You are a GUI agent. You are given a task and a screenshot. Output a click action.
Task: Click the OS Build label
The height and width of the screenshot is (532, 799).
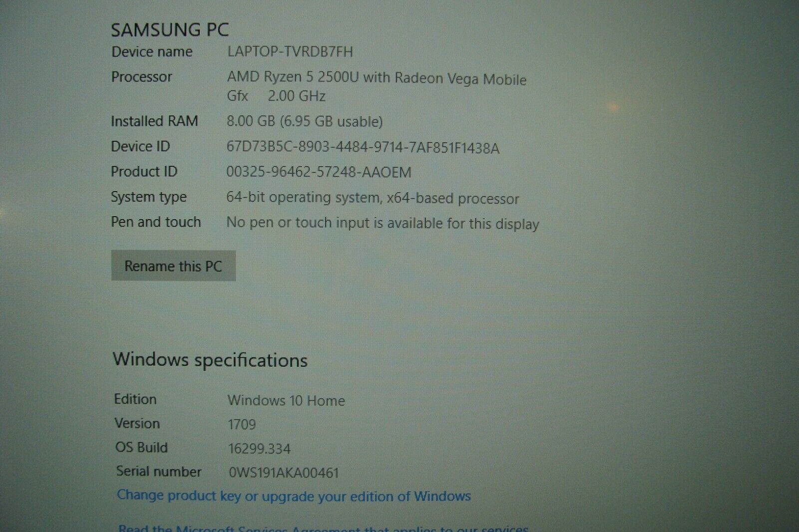tap(141, 447)
